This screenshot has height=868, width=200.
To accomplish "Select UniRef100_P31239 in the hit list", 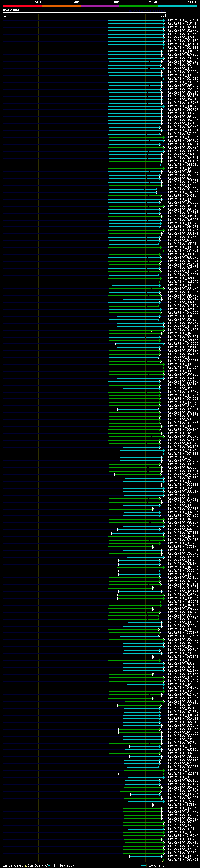I will [183, 58].
